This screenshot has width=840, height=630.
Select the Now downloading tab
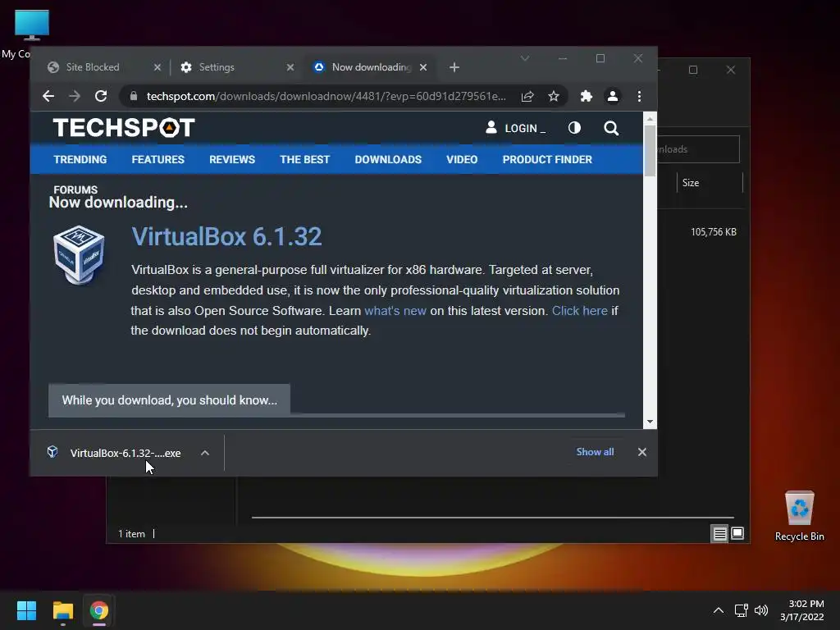pyautogui.click(x=372, y=67)
